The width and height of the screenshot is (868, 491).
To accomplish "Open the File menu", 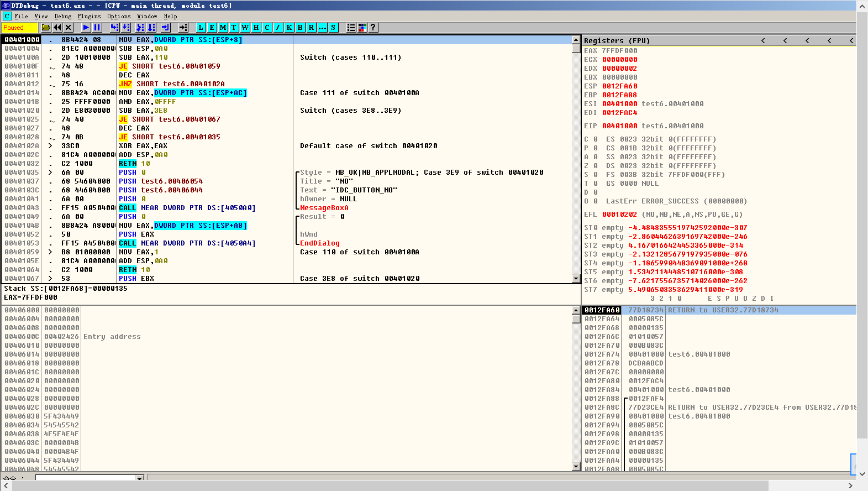I will [21, 17].
